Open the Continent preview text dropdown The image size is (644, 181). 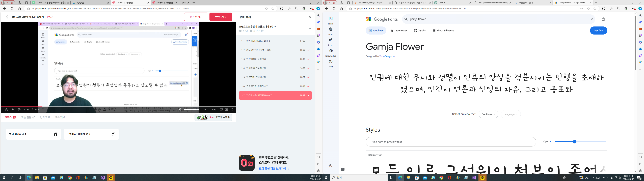pyautogui.click(x=488, y=114)
